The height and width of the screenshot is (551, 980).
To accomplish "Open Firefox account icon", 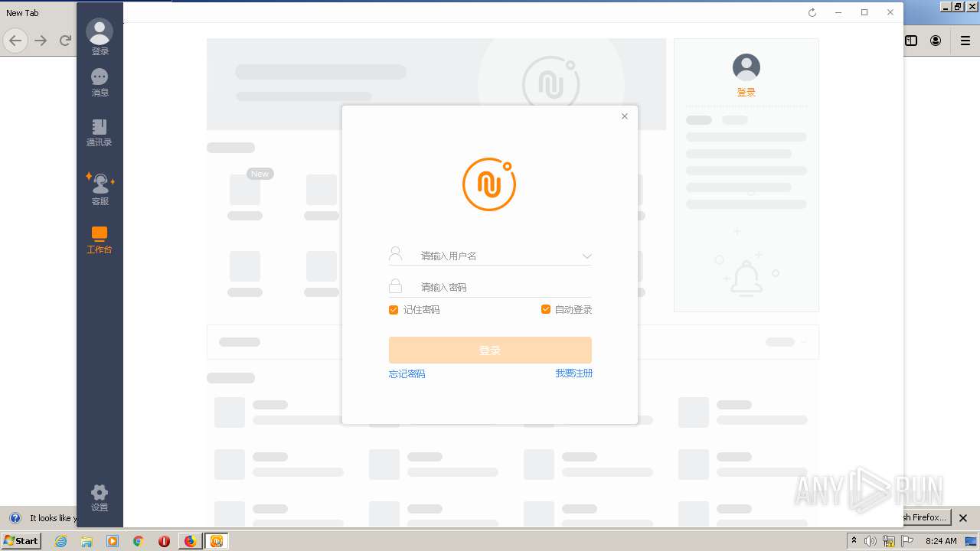I will (x=936, y=41).
